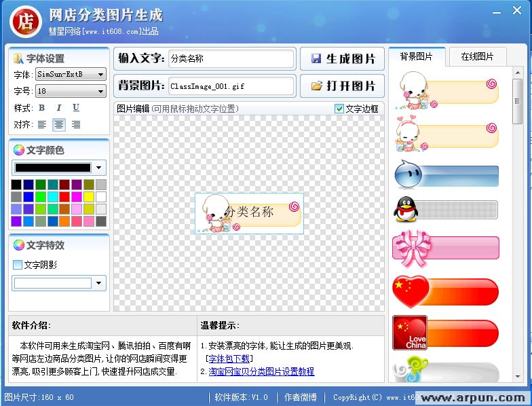Open the 字体 SimSun-ExtB dropdown
Image resolution: width=532 pixels, height=406 pixels.
(71, 74)
